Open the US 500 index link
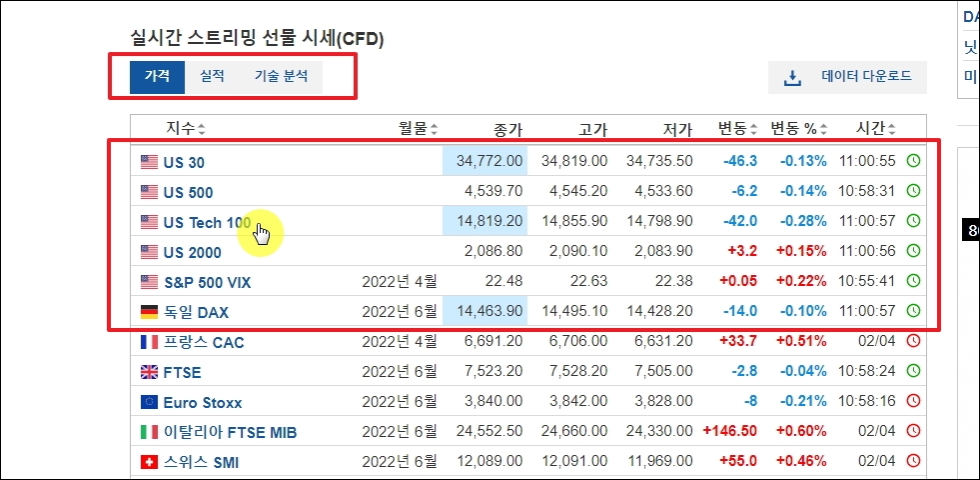 coord(188,193)
